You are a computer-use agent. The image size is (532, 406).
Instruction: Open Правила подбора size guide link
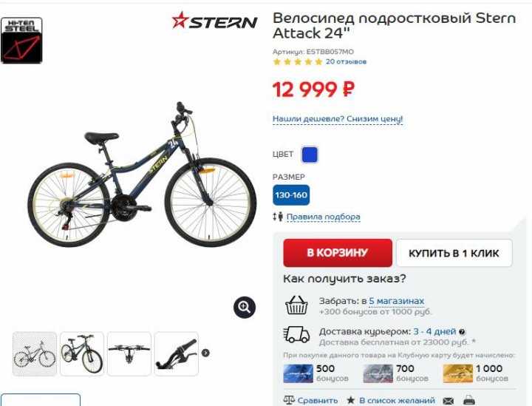click(x=324, y=217)
